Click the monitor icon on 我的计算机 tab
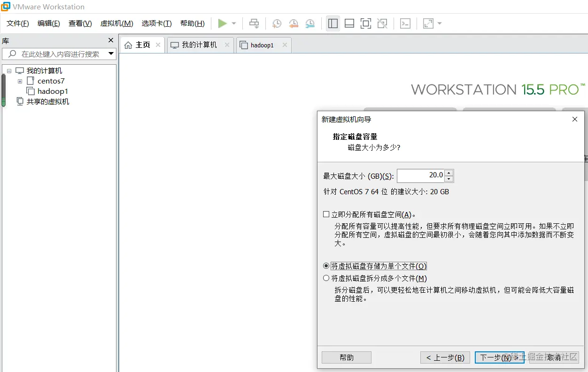 pos(175,45)
